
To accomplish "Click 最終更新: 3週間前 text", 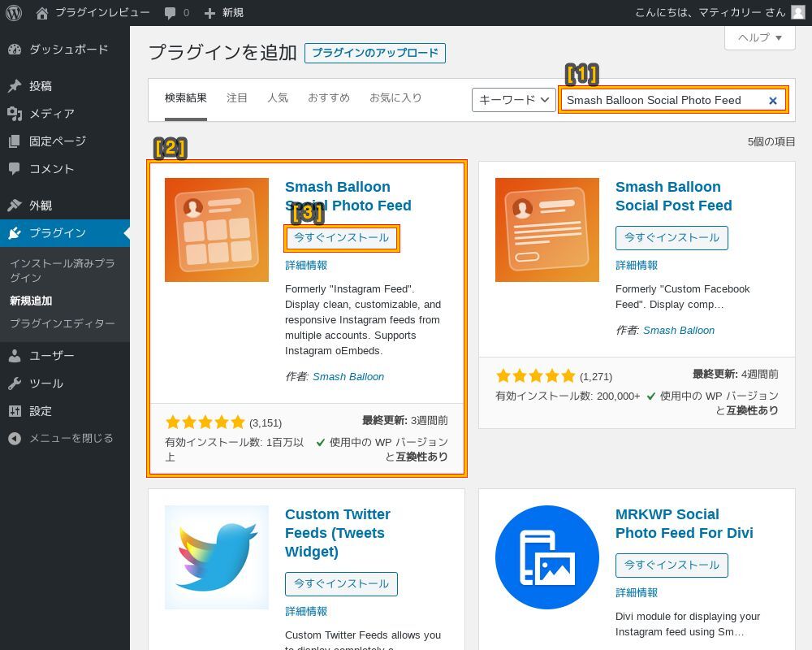I will click(405, 420).
